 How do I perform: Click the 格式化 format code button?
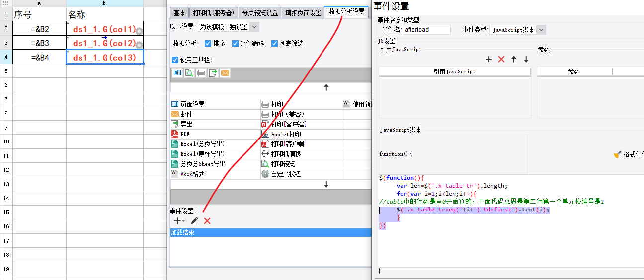630,154
